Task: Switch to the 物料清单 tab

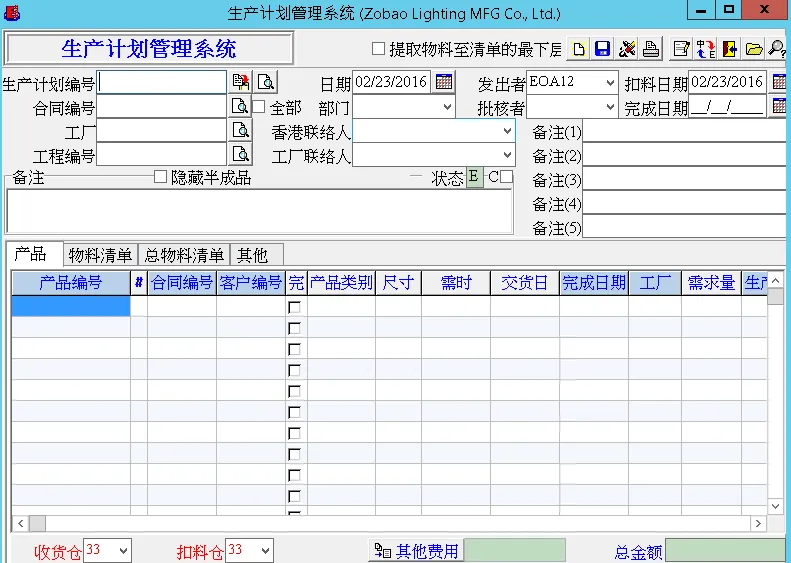Action: 100,255
